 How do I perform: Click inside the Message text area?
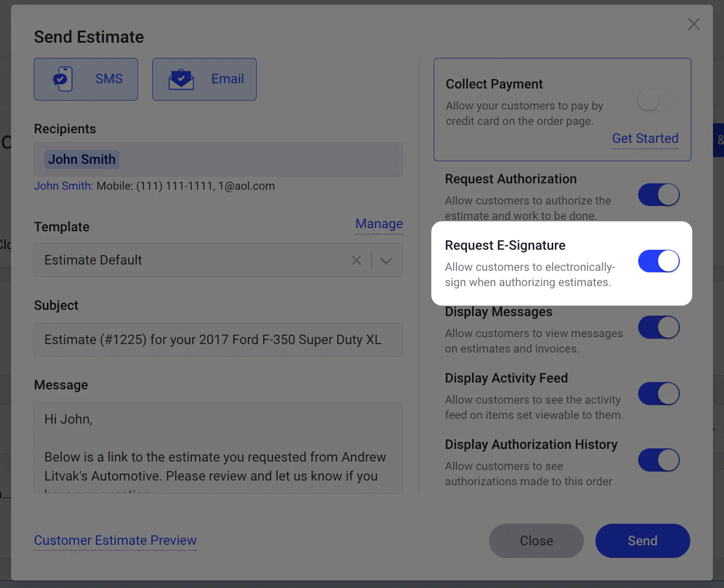coord(218,448)
